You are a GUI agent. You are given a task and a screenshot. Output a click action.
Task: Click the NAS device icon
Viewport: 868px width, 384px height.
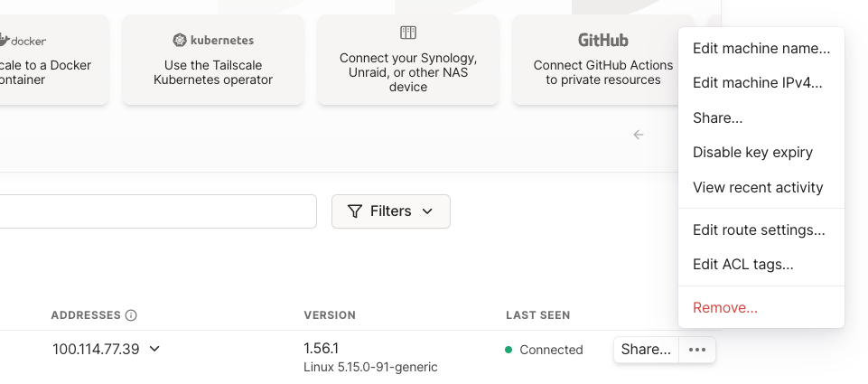click(408, 33)
